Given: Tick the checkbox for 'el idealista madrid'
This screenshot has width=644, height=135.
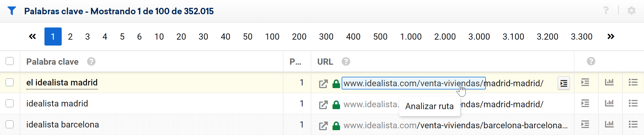Looking at the screenshot, I should coord(10,82).
